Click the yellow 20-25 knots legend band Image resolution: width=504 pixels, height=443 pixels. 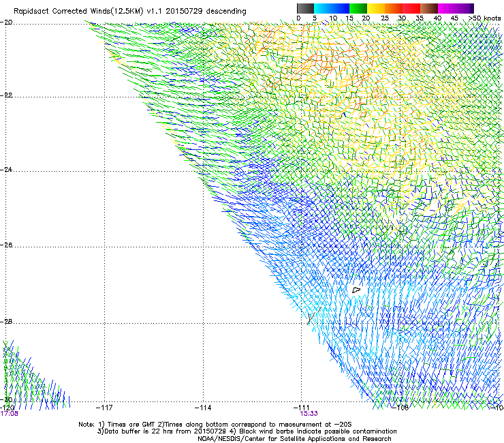pyautogui.click(x=376, y=8)
